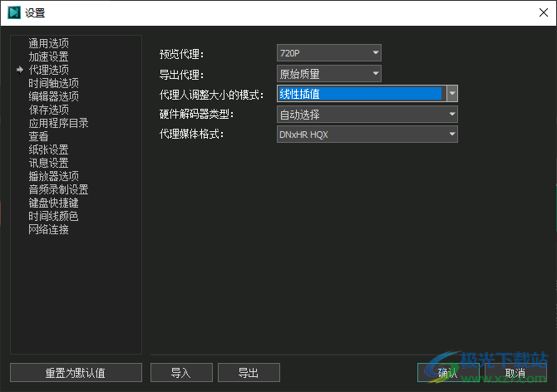Confirm settings with 确认 button
The image size is (557, 392).
coord(448,373)
